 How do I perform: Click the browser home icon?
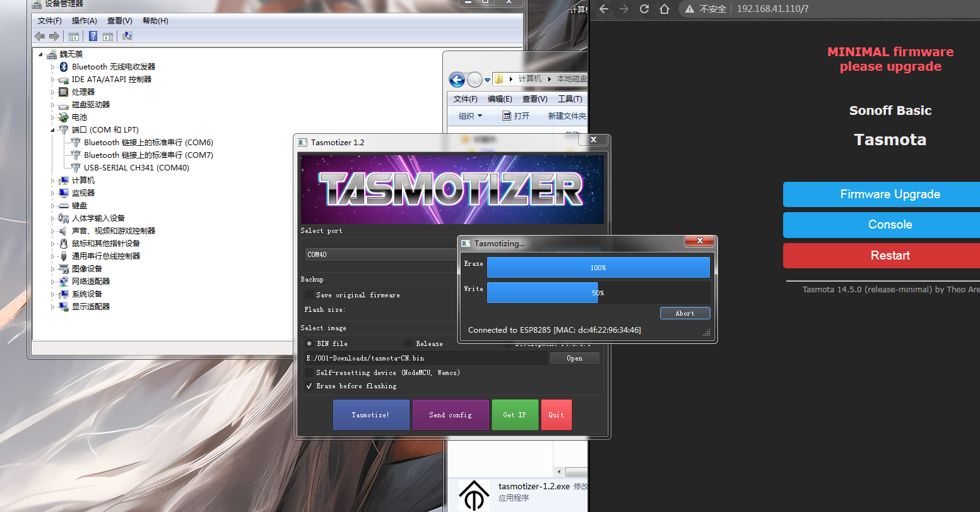(x=664, y=9)
